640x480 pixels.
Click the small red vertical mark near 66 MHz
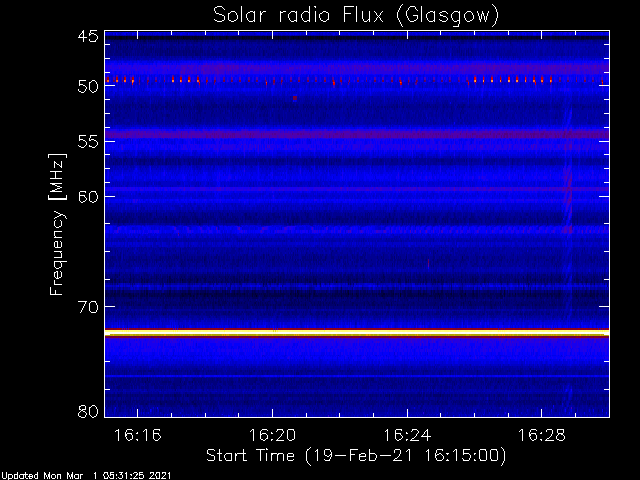428,264
